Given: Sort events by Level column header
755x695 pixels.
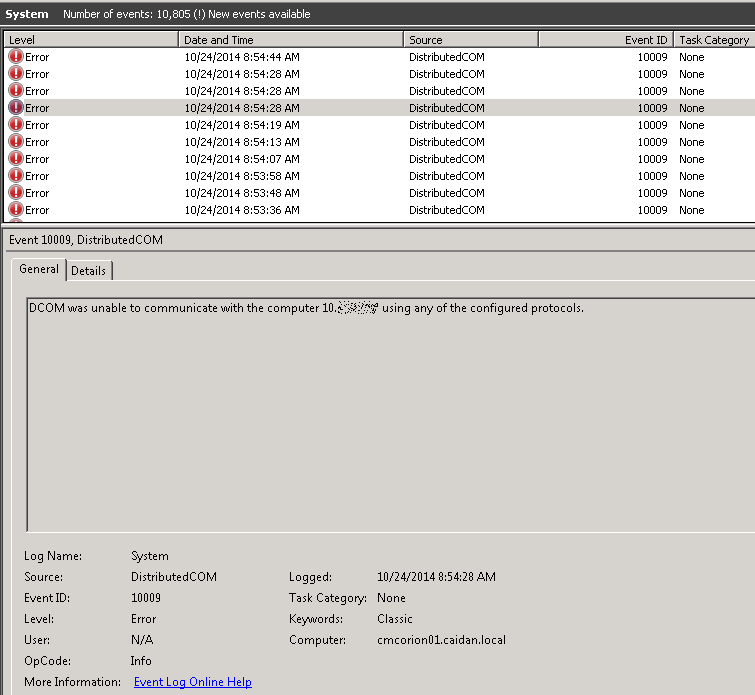Looking at the screenshot, I should coord(91,39).
